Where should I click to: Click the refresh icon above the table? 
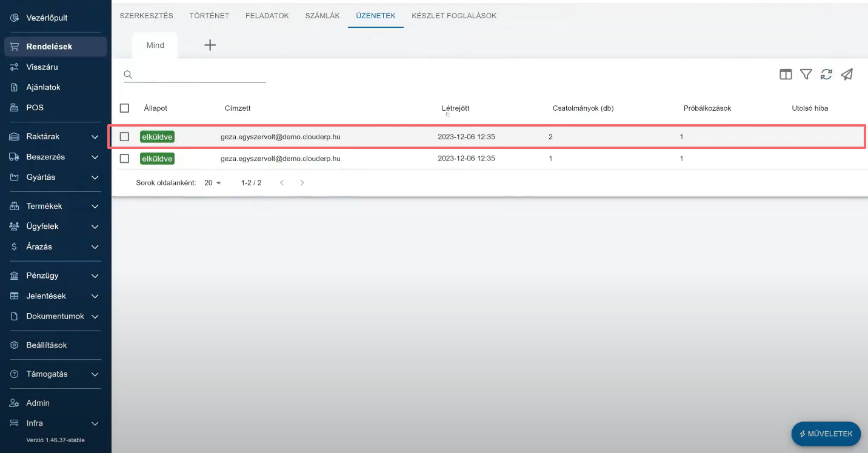click(x=826, y=74)
